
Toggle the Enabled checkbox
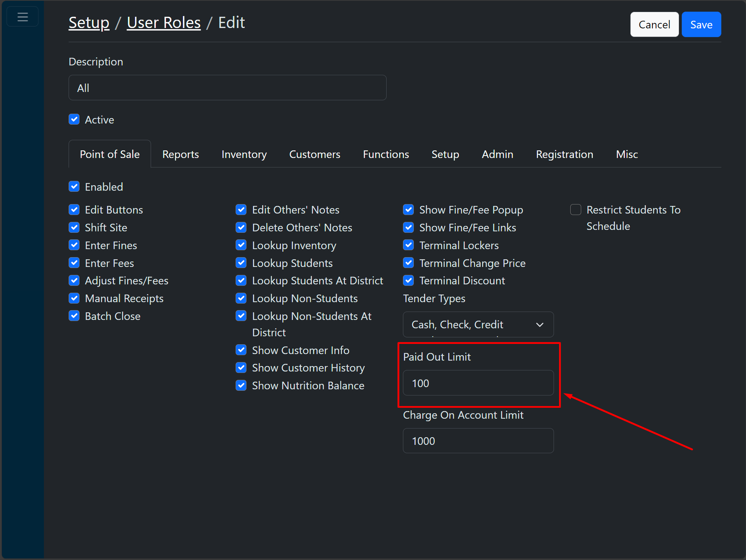(x=74, y=187)
